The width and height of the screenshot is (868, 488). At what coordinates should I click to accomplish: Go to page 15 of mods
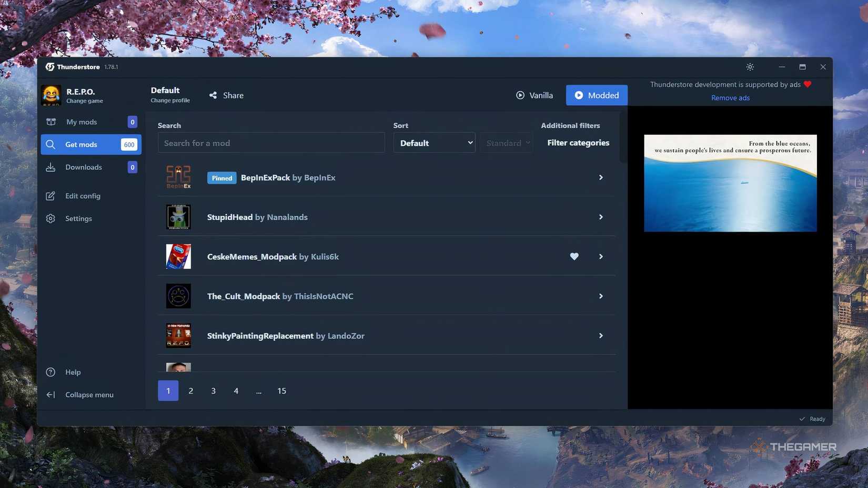tap(281, 391)
